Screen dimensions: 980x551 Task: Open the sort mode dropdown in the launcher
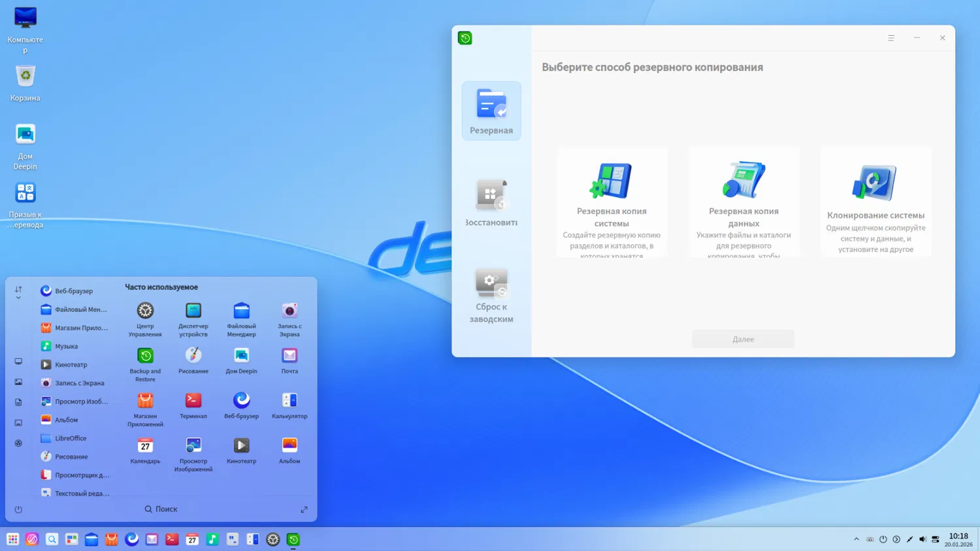[18, 292]
